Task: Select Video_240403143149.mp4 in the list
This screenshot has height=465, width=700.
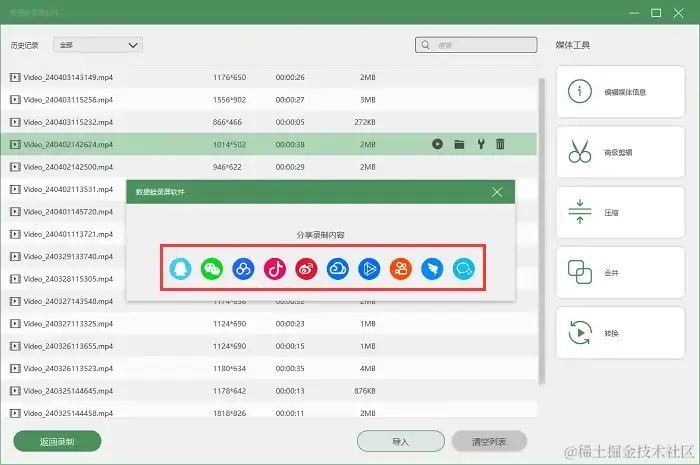Action: click(269, 77)
